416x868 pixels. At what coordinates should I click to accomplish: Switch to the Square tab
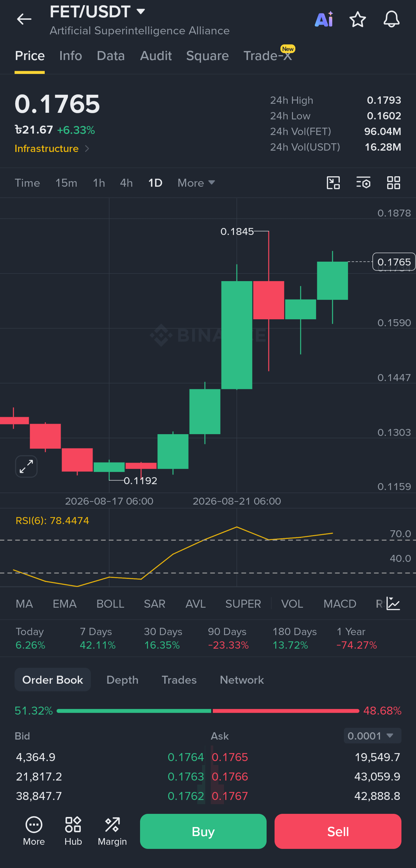pyautogui.click(x=208, y=56)
